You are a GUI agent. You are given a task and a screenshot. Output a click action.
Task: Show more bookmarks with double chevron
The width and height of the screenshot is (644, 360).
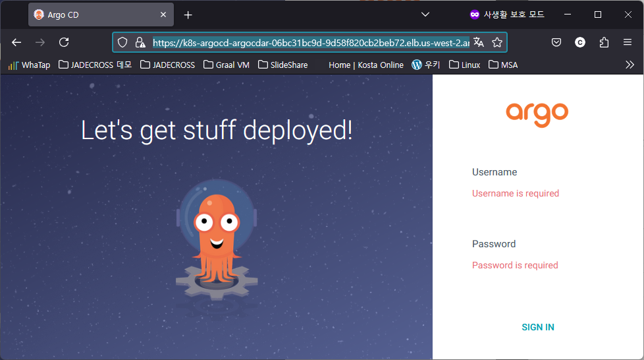tap(630, 65)
